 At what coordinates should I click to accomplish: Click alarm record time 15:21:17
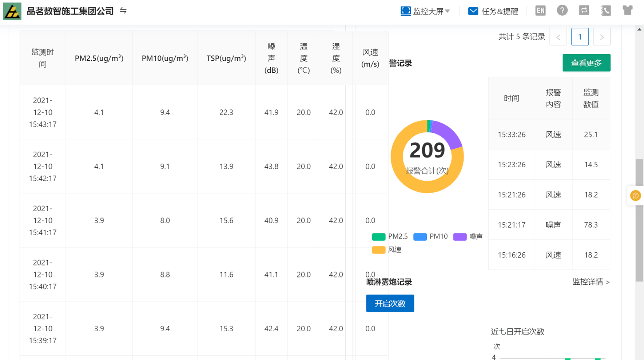(512, 225)
